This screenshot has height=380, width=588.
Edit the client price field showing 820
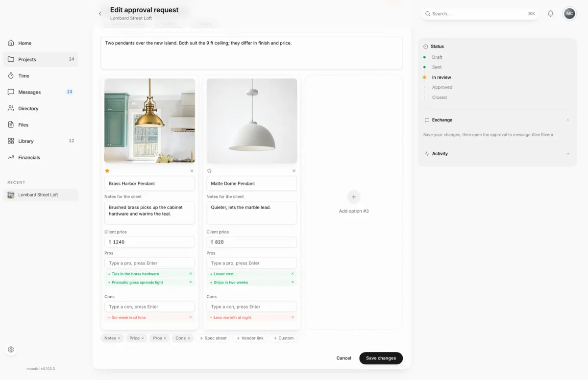coord(252,242)
